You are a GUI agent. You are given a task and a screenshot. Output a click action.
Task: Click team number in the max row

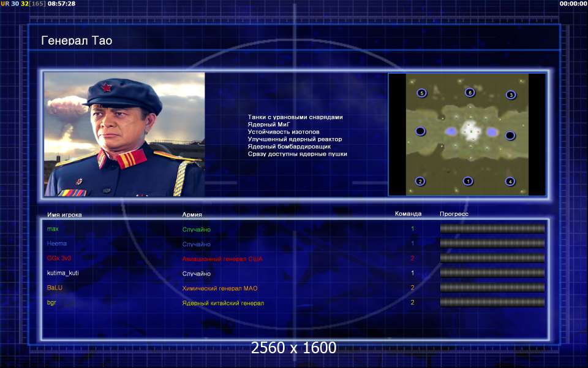coord(412,229)
